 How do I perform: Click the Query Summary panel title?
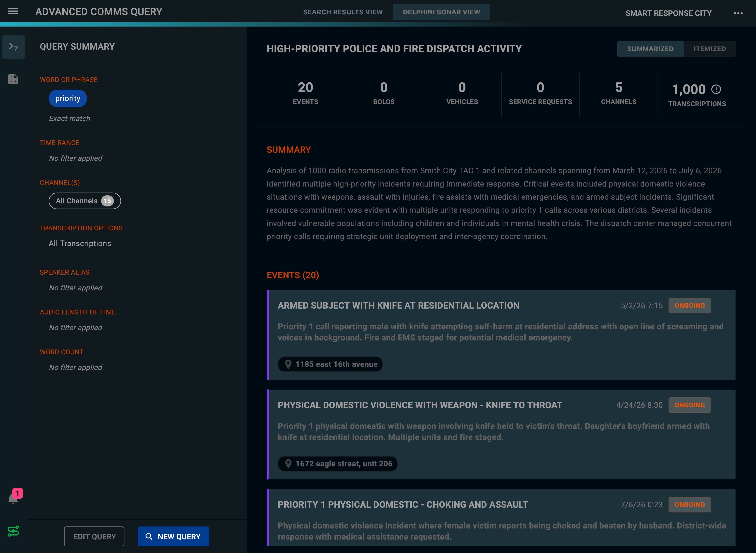pos(77,46)
